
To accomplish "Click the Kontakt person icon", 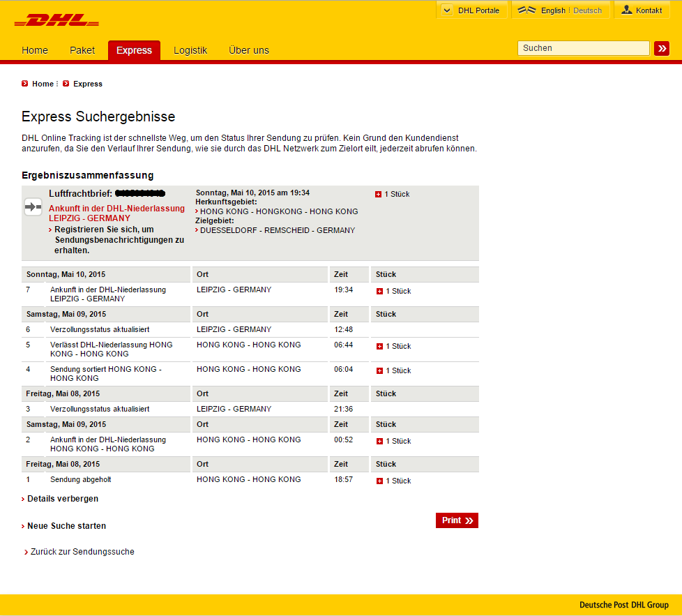I will [626, 10].
